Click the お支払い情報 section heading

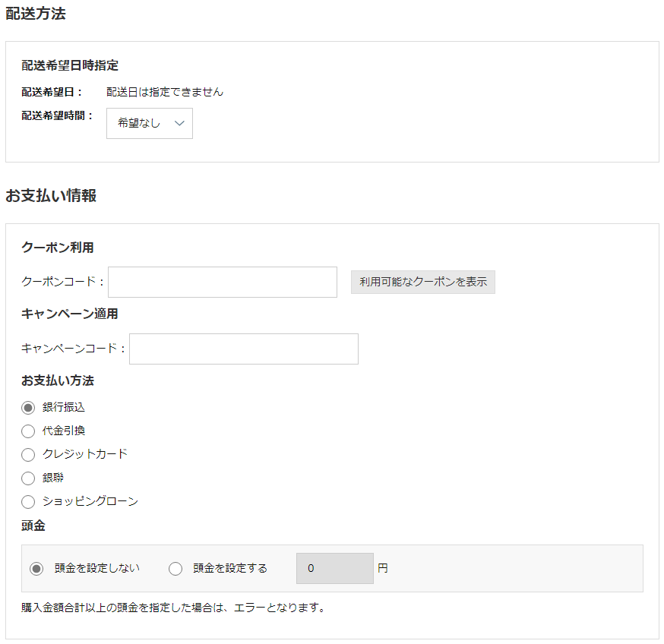[x=51, y=196]
